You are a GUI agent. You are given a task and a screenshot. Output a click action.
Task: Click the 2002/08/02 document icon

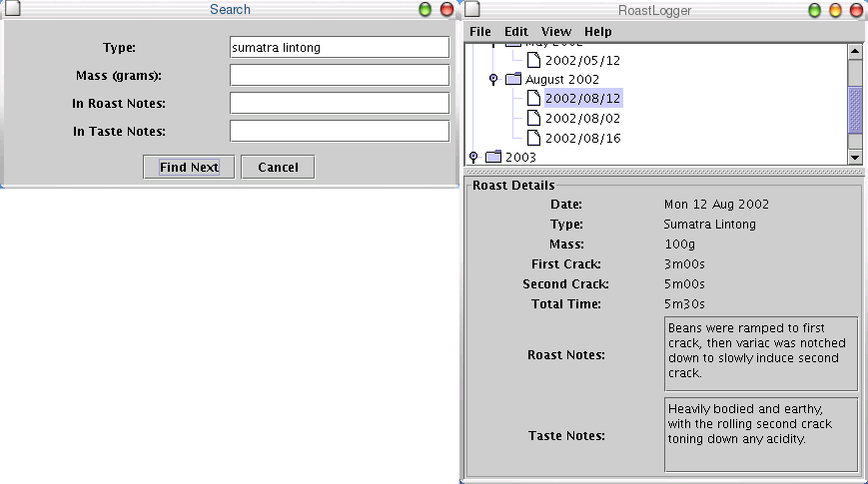coord(533,118)
